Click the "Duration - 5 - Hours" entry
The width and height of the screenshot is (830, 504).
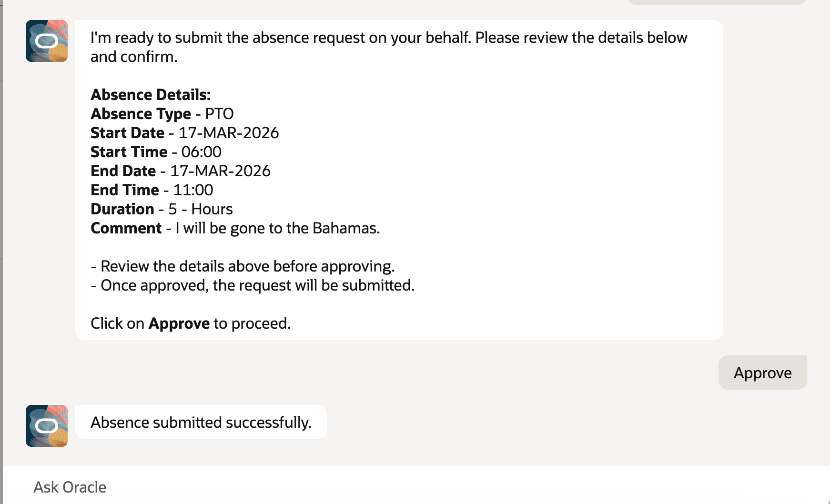162,209
